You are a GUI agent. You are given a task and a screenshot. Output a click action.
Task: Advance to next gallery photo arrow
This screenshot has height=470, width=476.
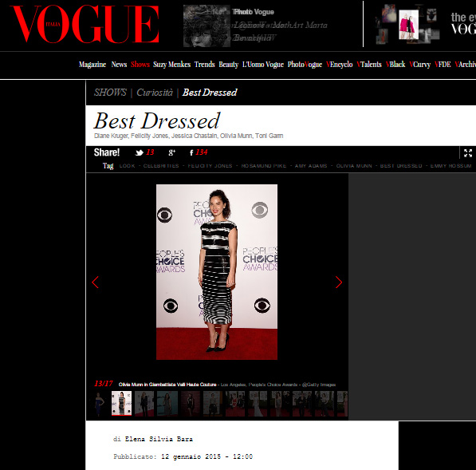(339, 282)
